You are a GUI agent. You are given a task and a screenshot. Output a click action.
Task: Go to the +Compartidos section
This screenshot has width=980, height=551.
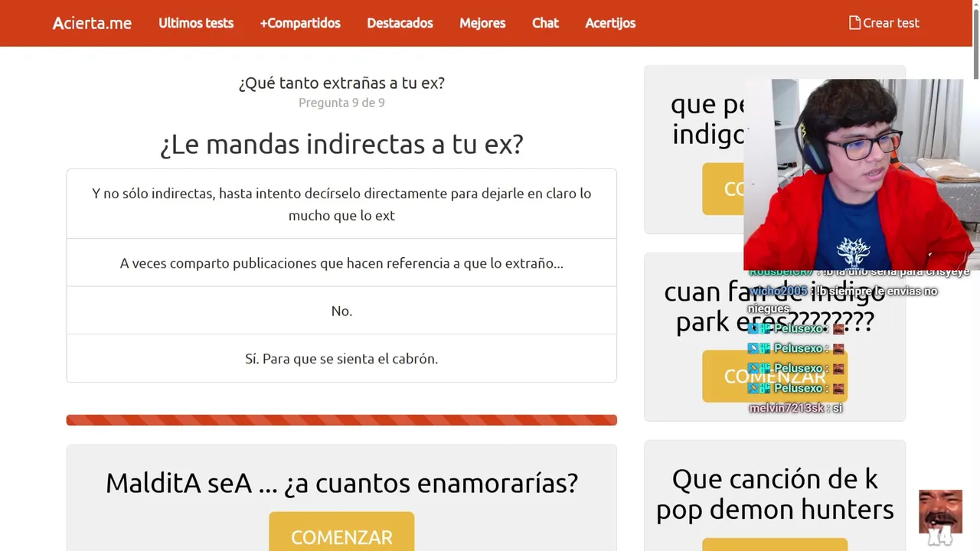[300, 23]
